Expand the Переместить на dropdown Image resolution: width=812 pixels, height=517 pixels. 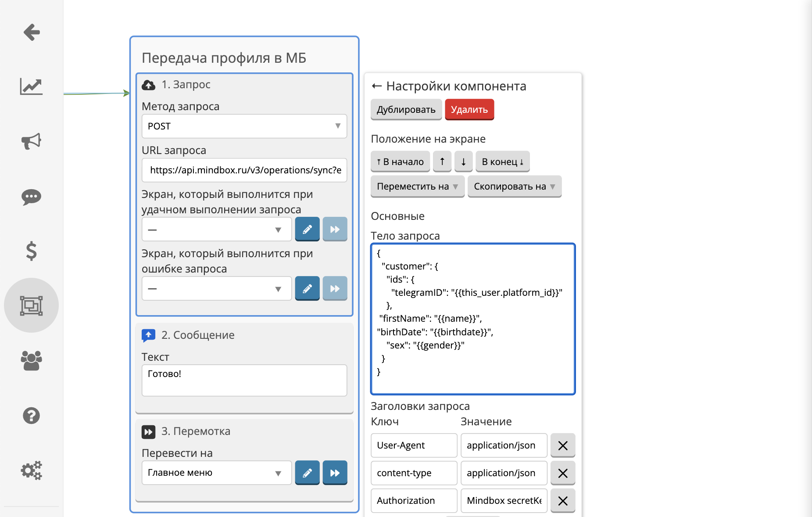pos(417,187)
